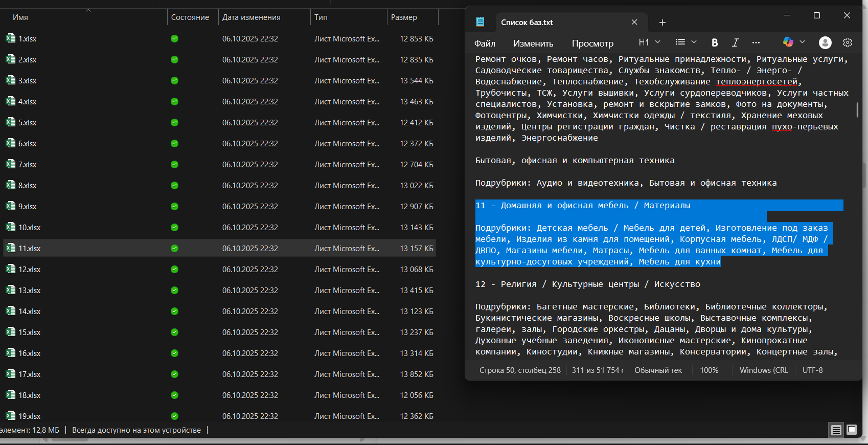The image size is (868, 445).
Task: Toggle bold formatting in Notepad
Action: [x=715, y=42]
